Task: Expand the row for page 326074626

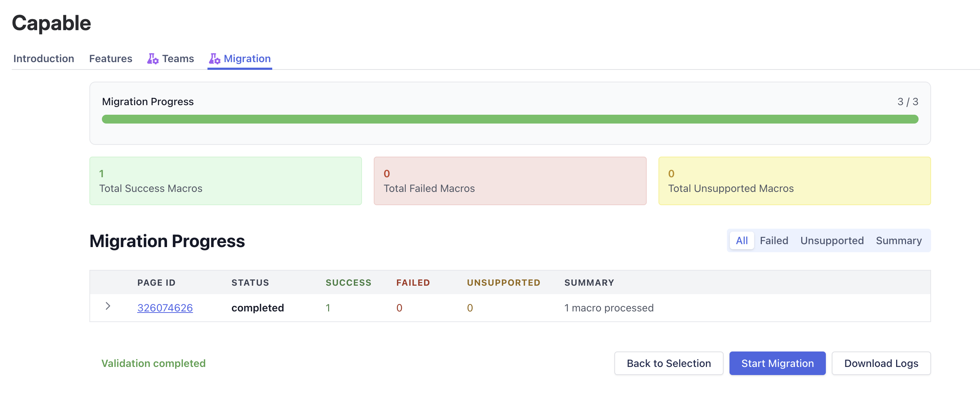Action: pos(108,306)
